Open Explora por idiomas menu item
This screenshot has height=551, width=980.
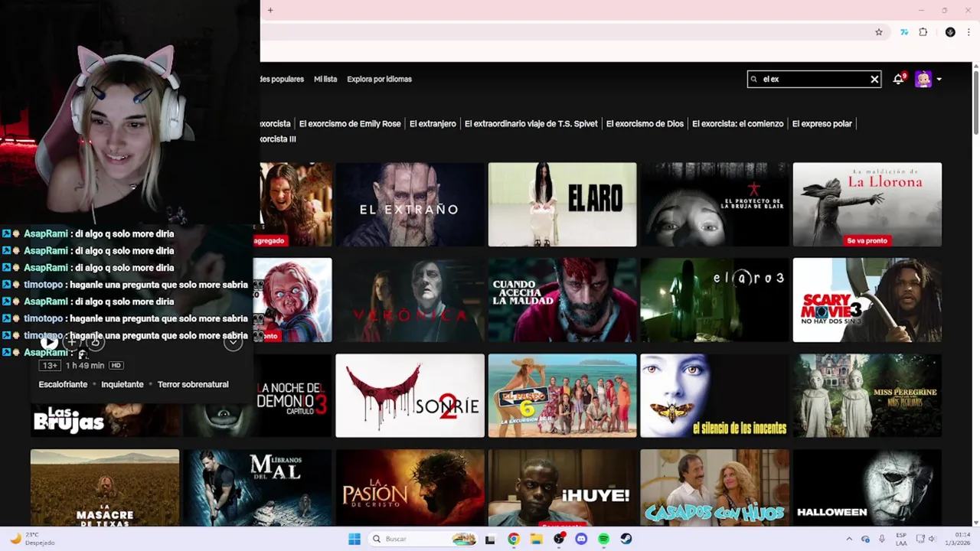coord(379,79)
